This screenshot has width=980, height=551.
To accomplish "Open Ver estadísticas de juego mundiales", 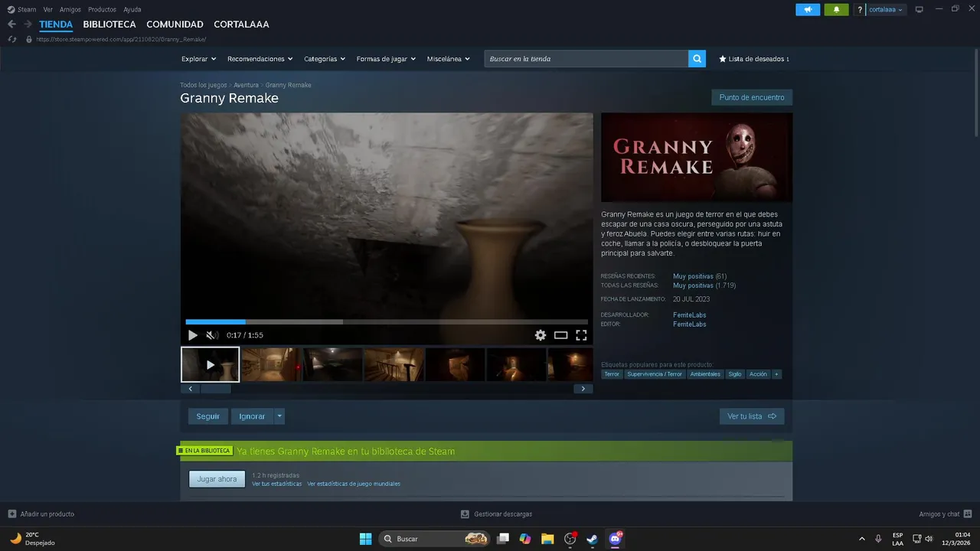I will coord(354,484).
